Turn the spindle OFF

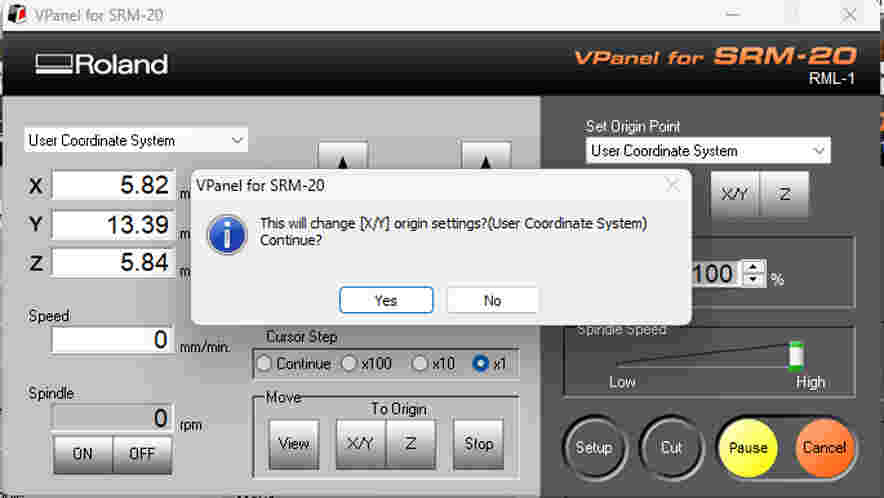[x=142, y=453]
